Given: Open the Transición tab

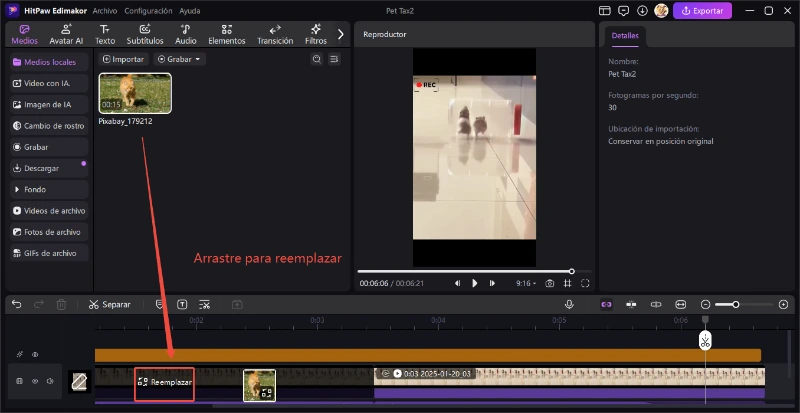Looking at the screenshot, I should (x=275, y=35).
